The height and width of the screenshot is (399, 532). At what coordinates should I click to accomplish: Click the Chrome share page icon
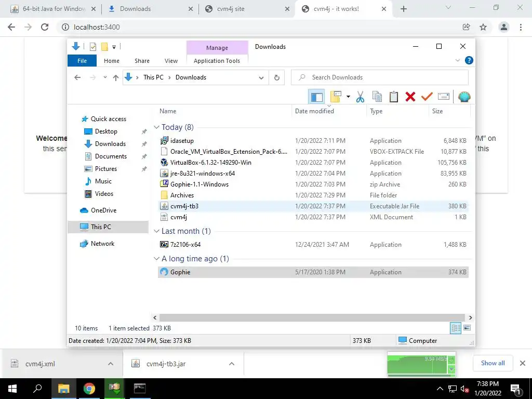coord(467,27)
